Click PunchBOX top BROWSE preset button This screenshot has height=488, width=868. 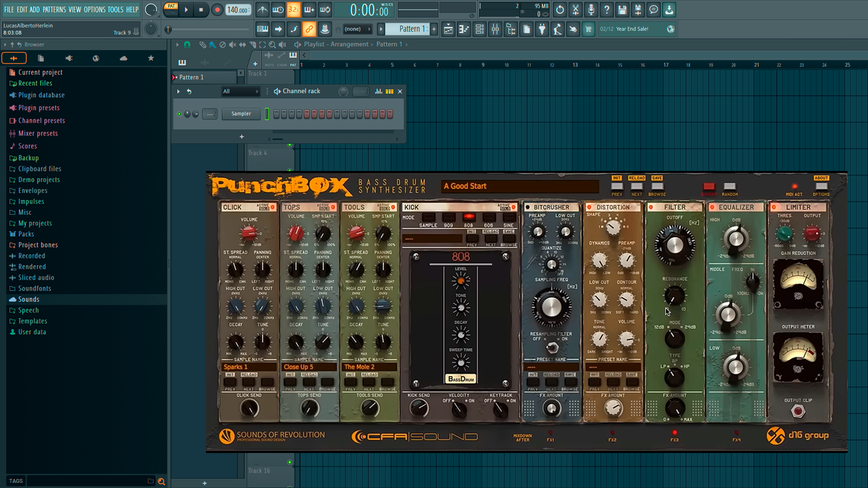[x=657, y=186]
